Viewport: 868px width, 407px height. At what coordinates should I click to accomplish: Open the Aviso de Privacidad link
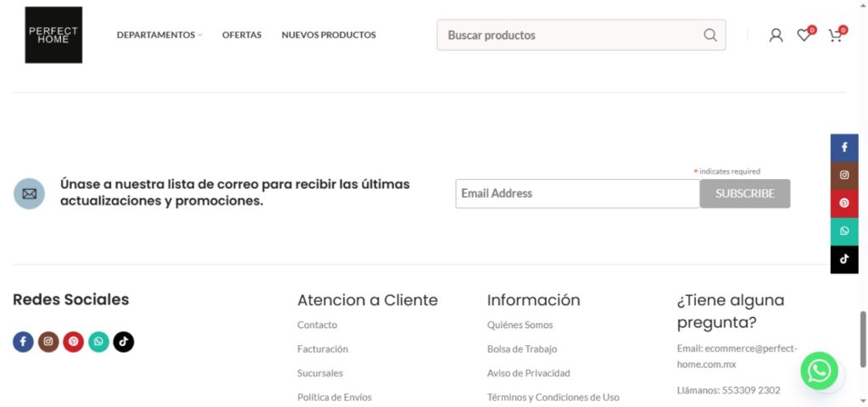[528, 373]
